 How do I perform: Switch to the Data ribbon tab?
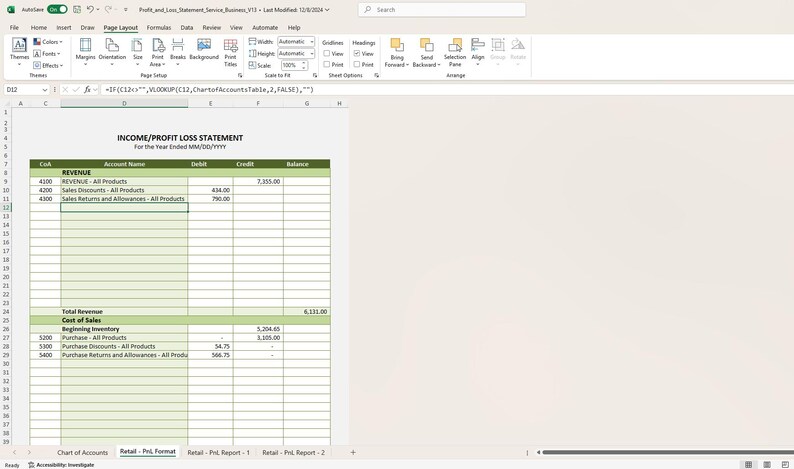(x=187, y=27)
